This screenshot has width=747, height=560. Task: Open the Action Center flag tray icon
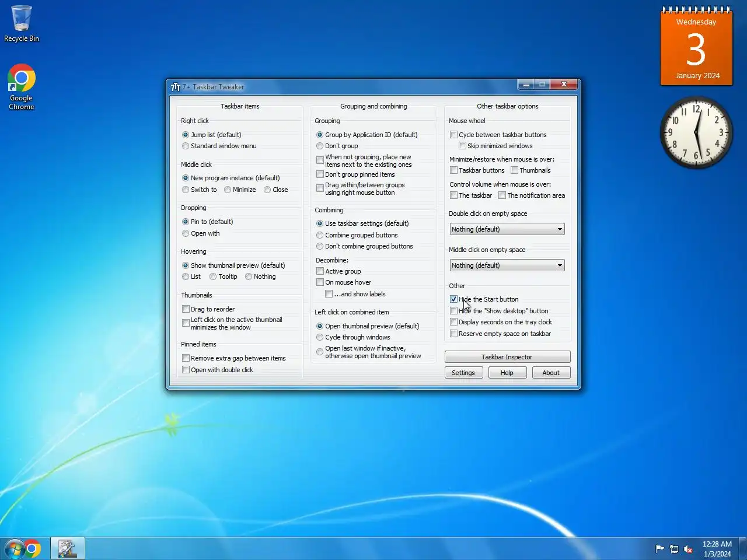click(x=660, y=549)
